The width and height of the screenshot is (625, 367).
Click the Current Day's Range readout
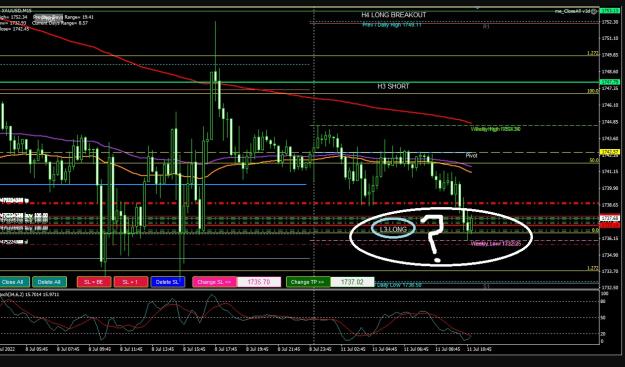60,23
